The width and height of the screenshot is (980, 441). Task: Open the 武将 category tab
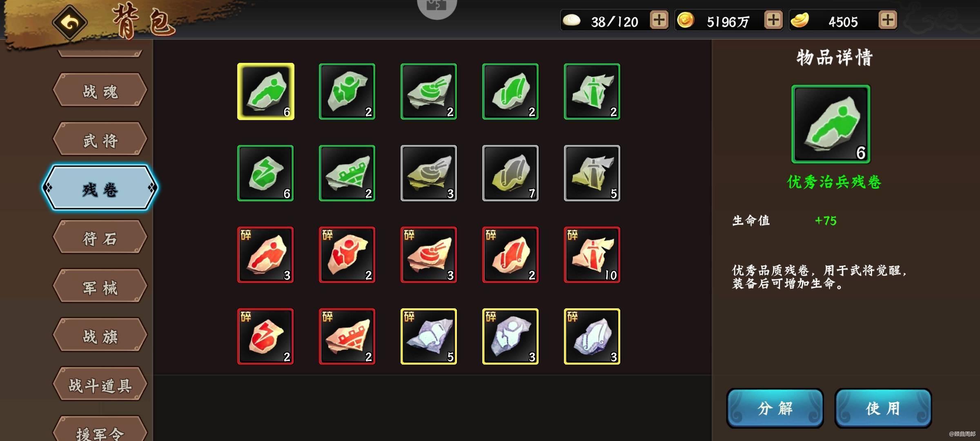pyautogui.click(x=100, y=139)
